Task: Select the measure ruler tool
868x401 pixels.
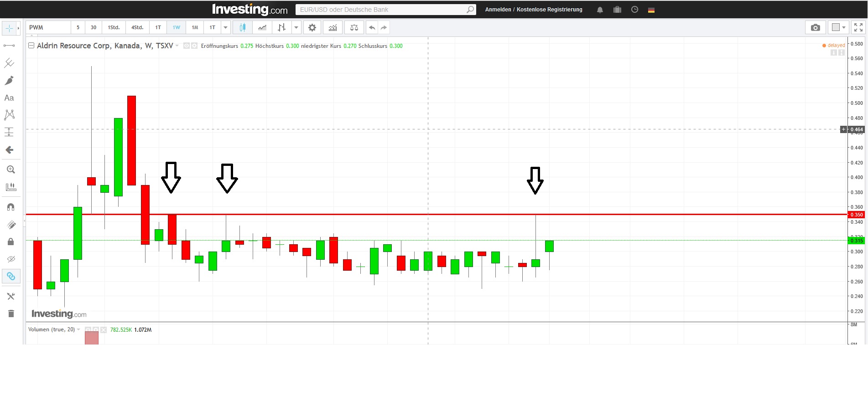Action: (x=11, y=187)
